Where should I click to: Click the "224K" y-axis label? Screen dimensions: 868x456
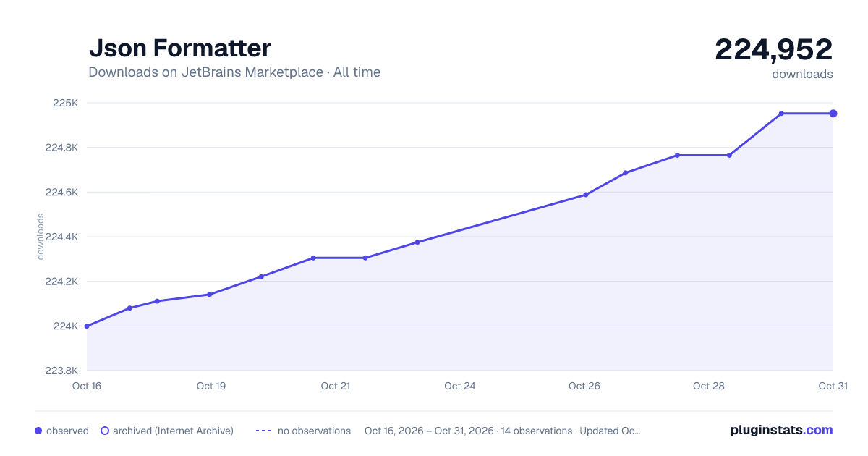pos(65,326)
